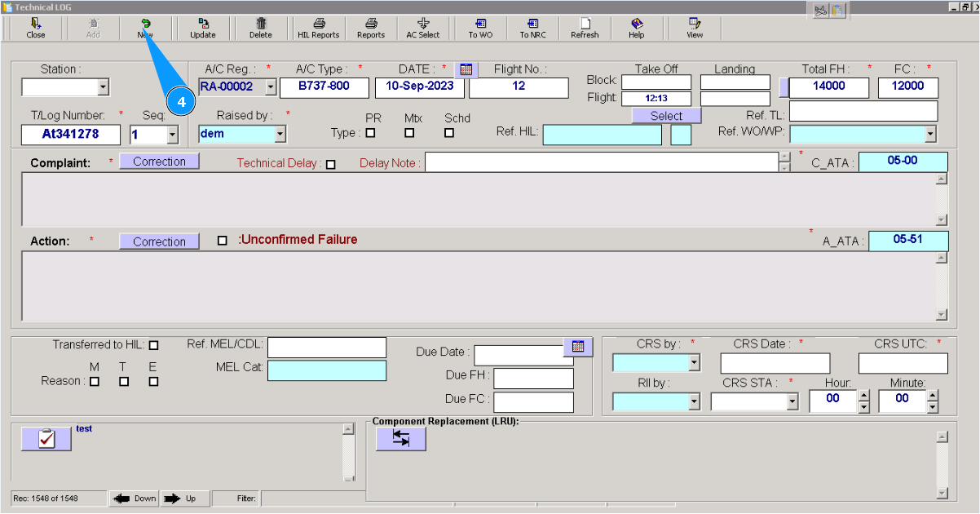Enable the Technical Delay checkbox
The height and width of the screenshot is (514, 980).
click(x=330, y=164)
